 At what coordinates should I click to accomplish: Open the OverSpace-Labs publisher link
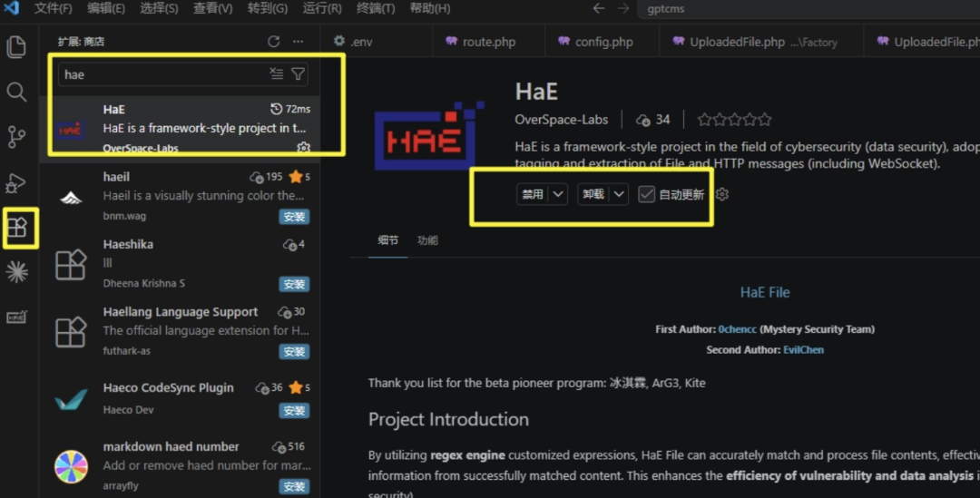(x=562, y=120)
